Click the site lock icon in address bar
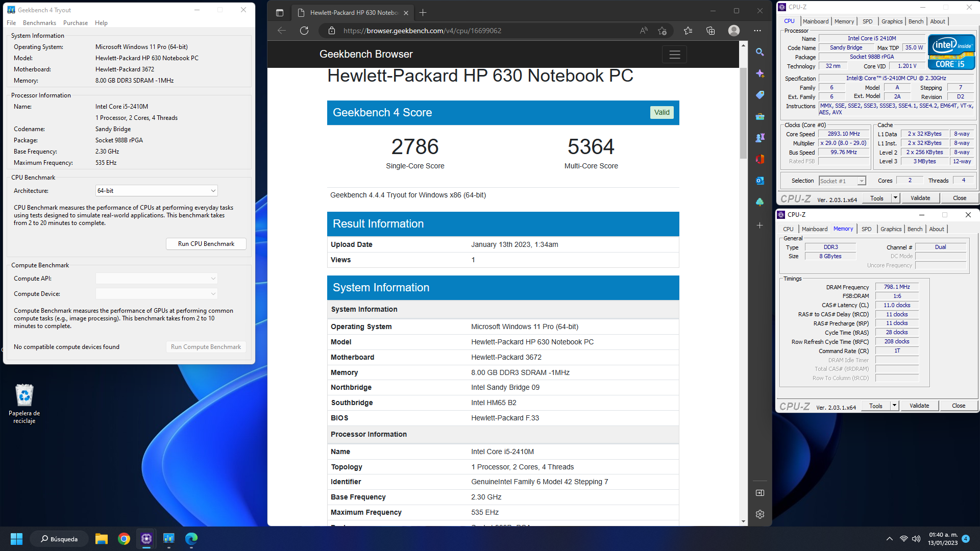980x551 pixels. pyautogui.click(x=332, y=31)
